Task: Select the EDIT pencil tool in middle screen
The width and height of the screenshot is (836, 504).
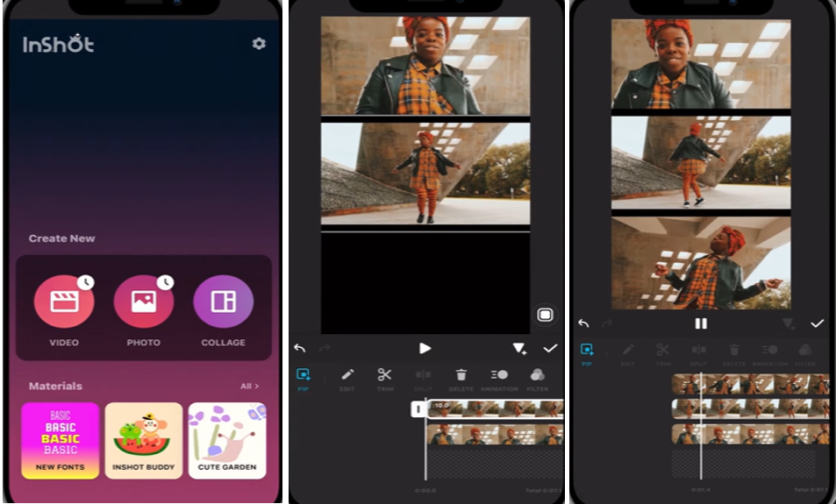Action: 347,380
